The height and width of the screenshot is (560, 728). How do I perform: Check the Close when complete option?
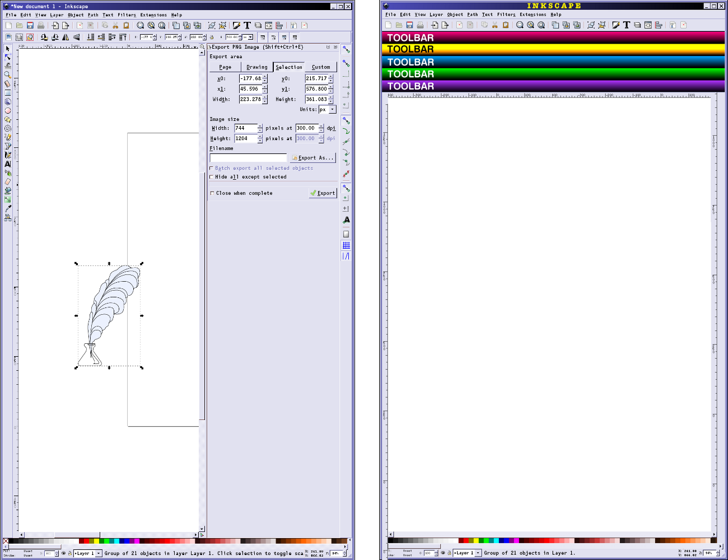pos(212,193)
